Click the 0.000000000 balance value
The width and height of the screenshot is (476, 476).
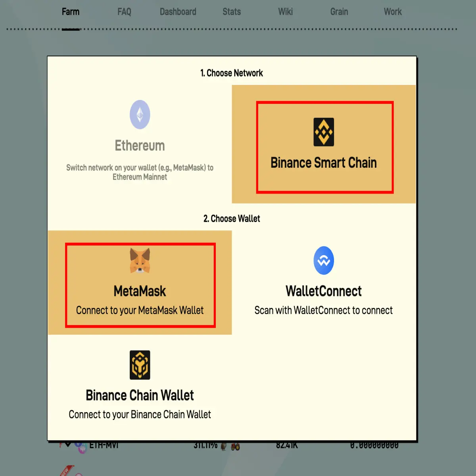(374, 445)
